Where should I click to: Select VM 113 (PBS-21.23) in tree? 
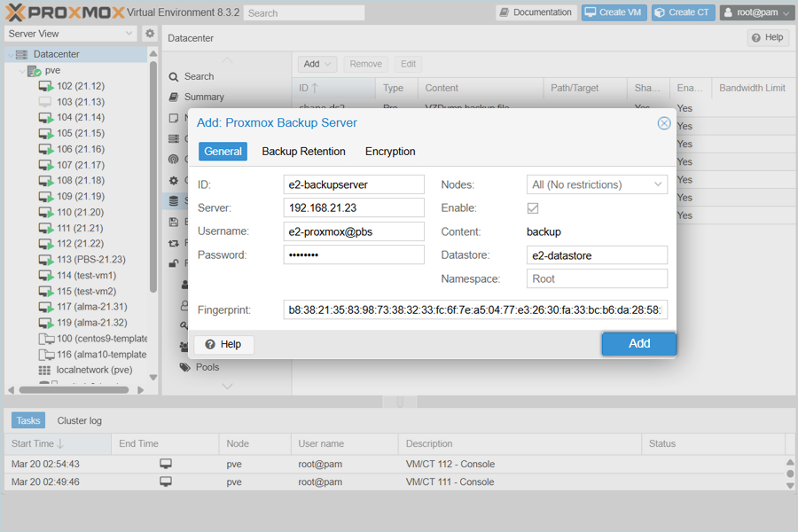pos(90,260)
